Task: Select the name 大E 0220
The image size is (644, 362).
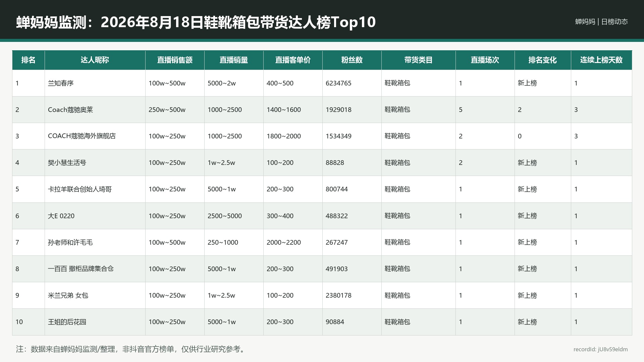Action: click(61, 216)
